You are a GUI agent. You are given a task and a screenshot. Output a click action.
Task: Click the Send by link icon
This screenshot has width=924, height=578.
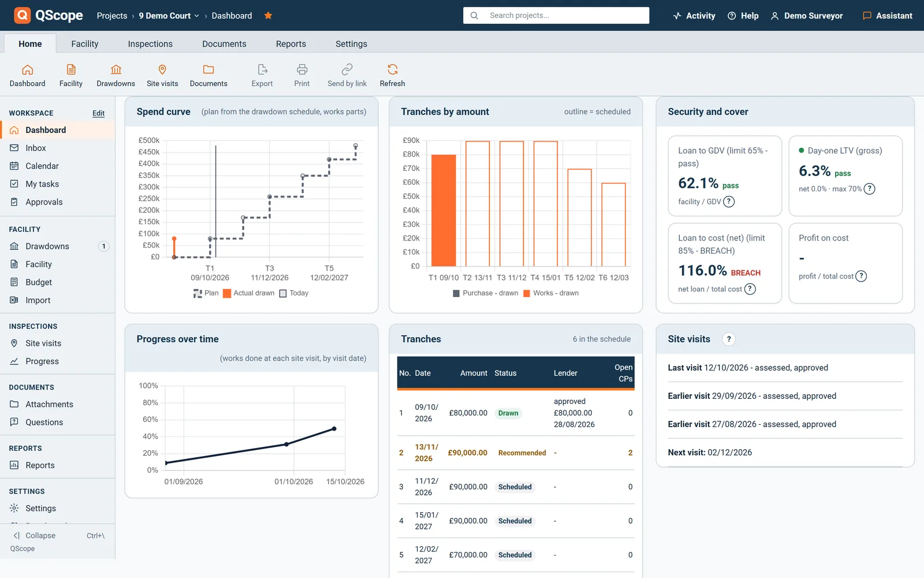pyautogui.click(x=347, y=76)
